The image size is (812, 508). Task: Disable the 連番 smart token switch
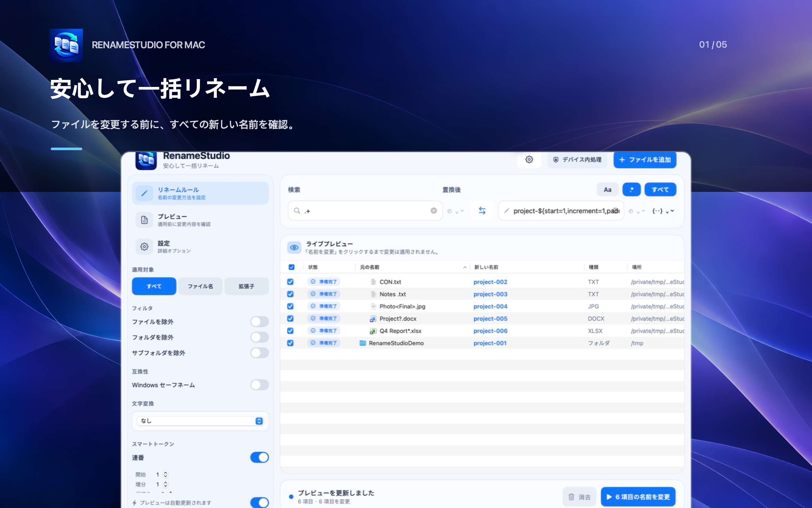pos(259,457)
